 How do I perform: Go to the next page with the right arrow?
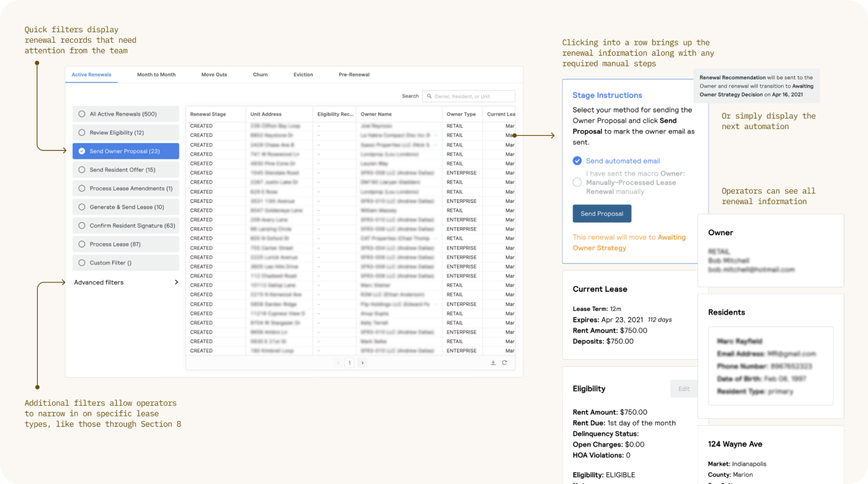pyautogui.click(x=362, y=363)
